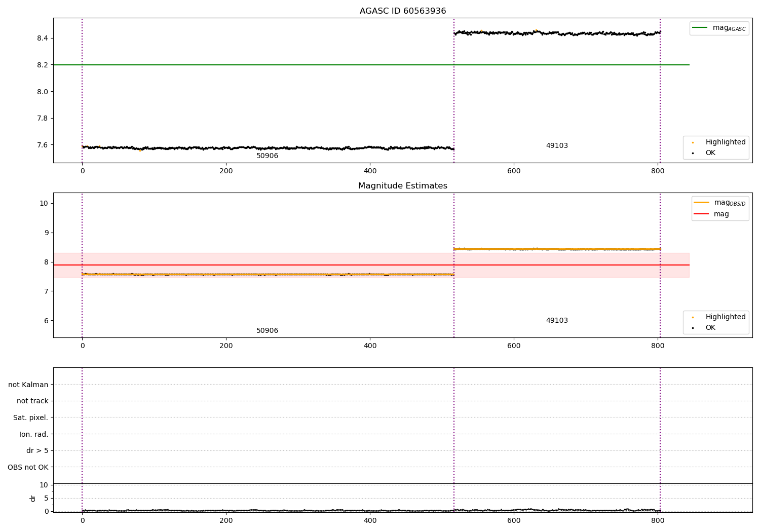Click the orange mag OBSID segment for obsid 50906

(x=268, y=274)
